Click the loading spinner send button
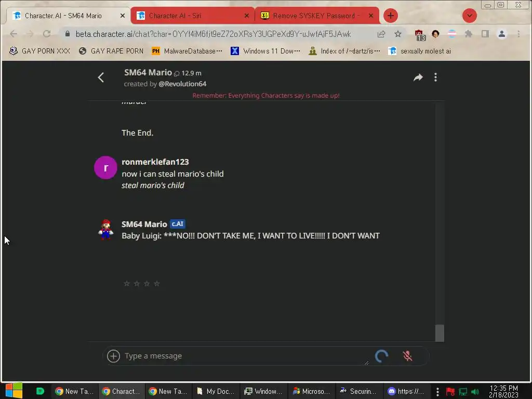 pos(382,356)
